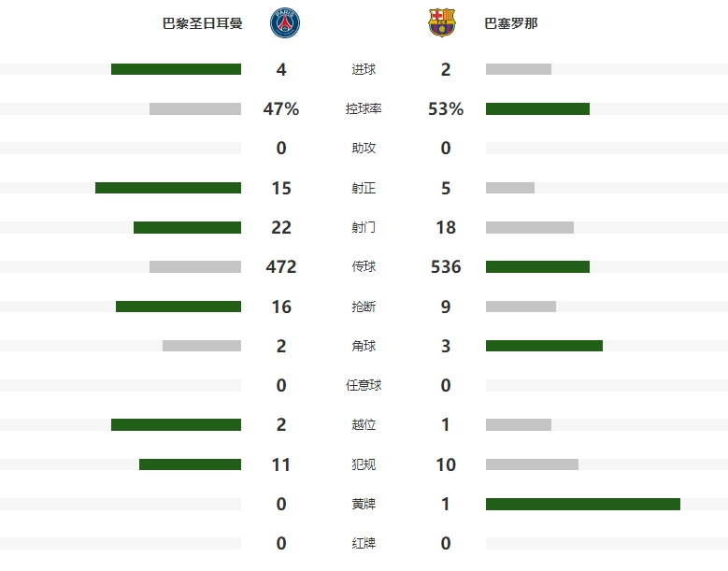Screen dimensions: 728x571
Task: Select the 任意球 stat label
Action: click(364, 385)
